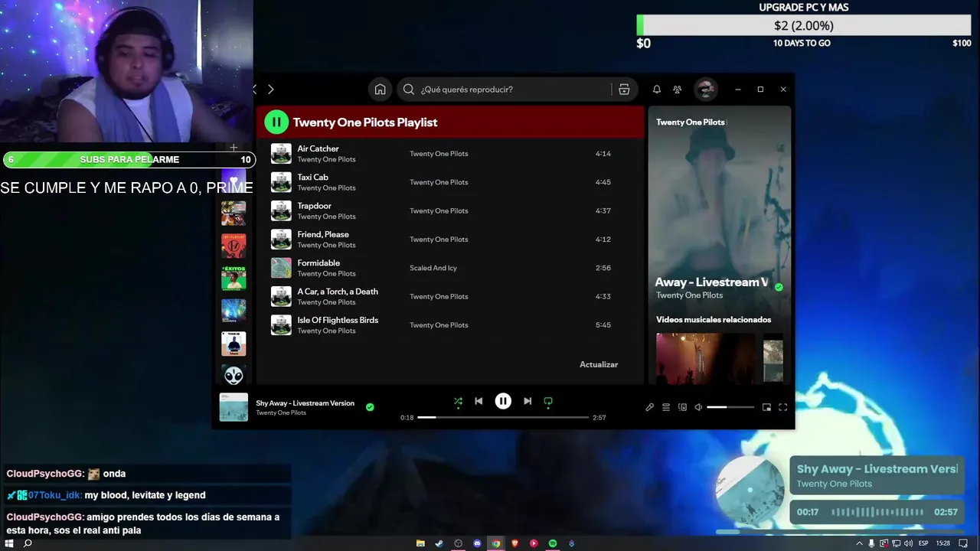Create a playlist with the plus icon

[234, 148]
